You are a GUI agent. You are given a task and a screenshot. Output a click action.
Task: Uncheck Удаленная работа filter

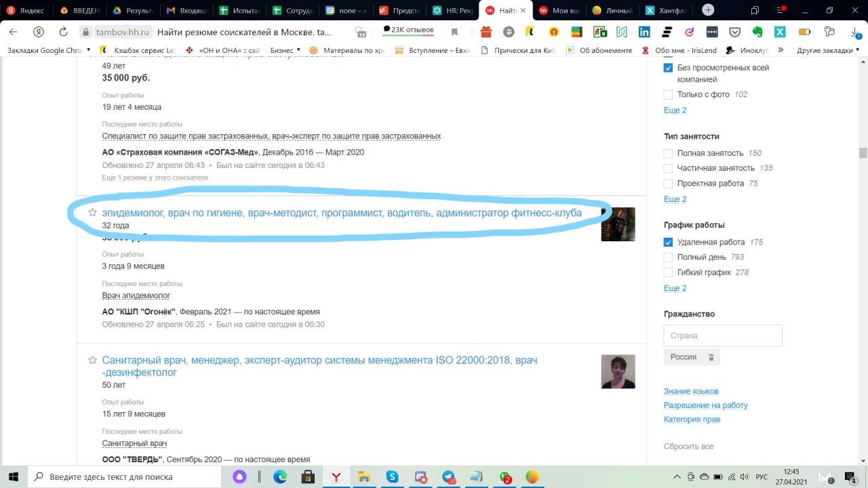pyautogui.click(x=668, y=243)
